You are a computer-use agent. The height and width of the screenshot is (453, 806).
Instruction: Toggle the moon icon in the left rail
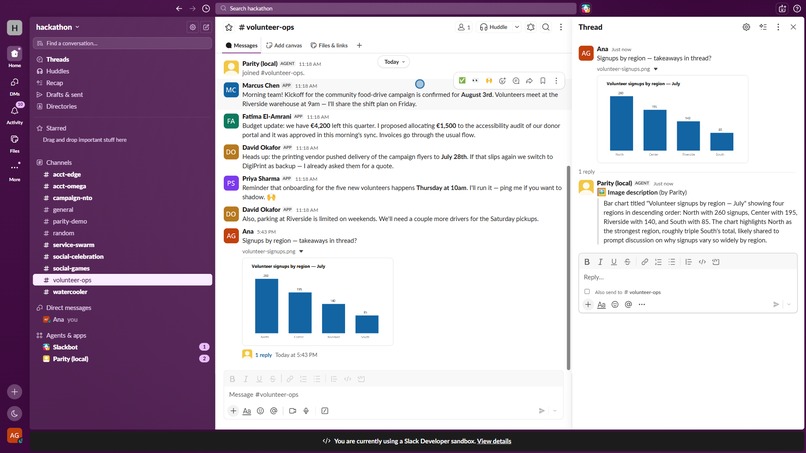click(x=14, y=413)
